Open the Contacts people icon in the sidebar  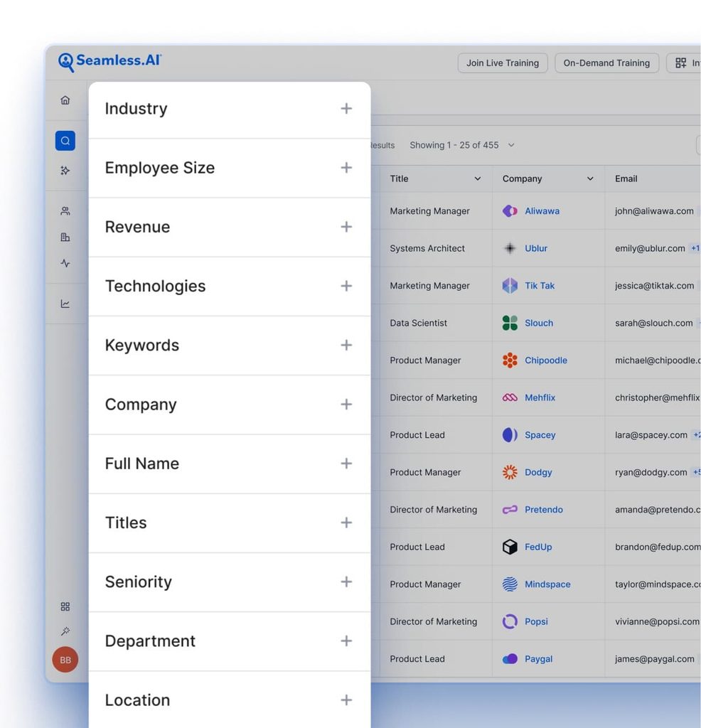click(65, 211)
